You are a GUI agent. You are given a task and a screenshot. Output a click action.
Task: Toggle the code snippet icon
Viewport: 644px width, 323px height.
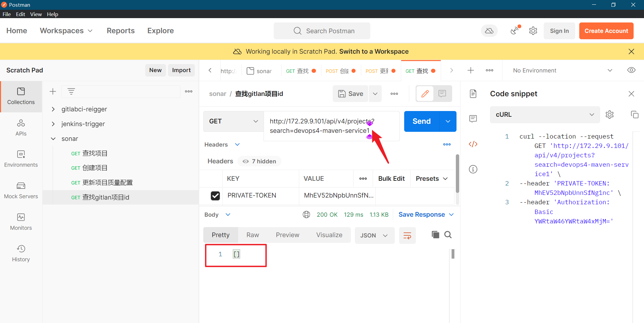473,144
